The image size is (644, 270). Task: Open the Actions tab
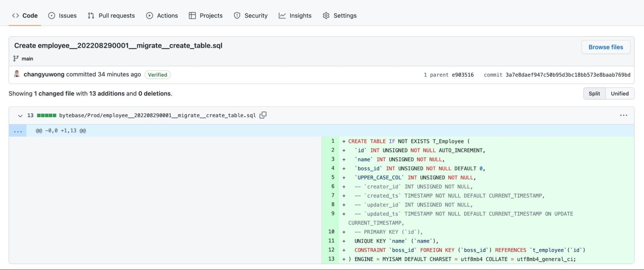162,15
